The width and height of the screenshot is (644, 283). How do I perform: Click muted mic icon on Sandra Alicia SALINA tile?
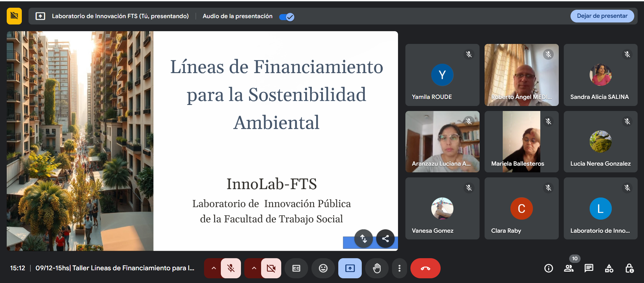tap(627, 54)
